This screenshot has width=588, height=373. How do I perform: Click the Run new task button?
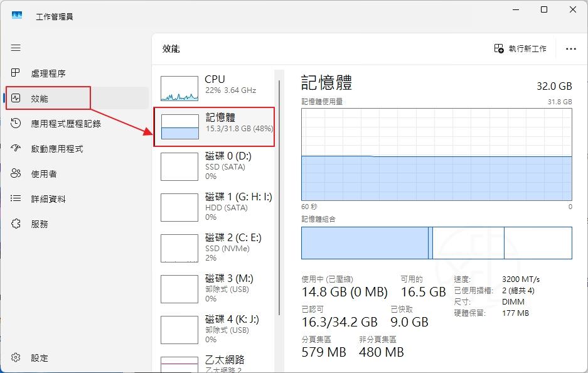pyautogui.click(x=521, y=48)
